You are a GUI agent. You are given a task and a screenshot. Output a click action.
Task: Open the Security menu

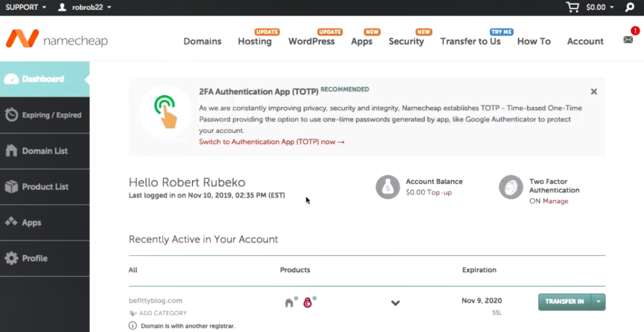coord(406,41)
